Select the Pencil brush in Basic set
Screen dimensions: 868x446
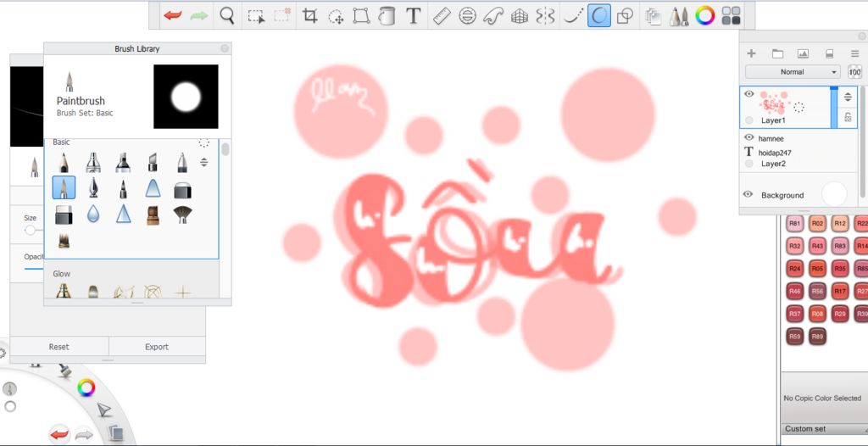click(64, 162)
